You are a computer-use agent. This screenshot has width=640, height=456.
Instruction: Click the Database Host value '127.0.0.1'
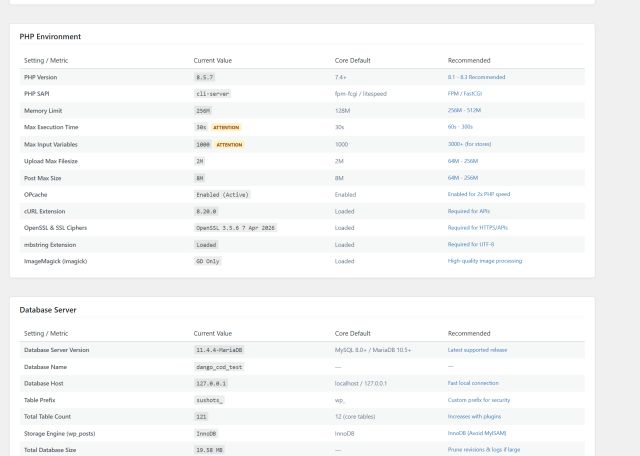pos(211,383)
